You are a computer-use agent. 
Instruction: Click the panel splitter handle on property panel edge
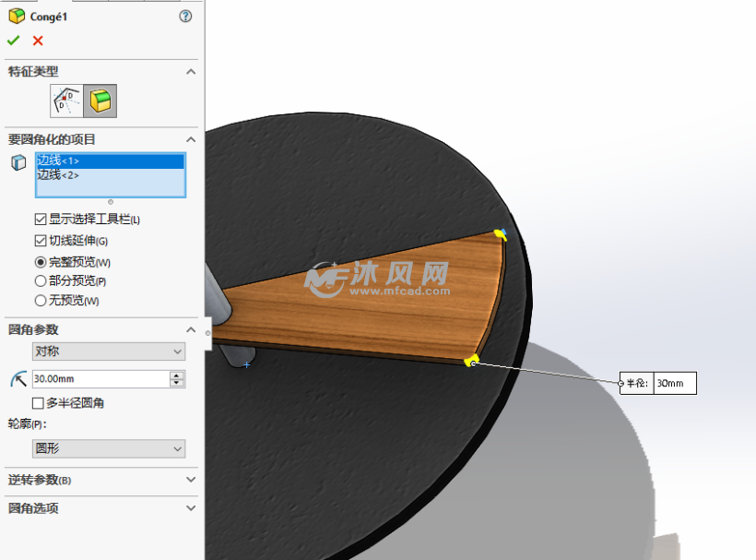click(207, 333)
